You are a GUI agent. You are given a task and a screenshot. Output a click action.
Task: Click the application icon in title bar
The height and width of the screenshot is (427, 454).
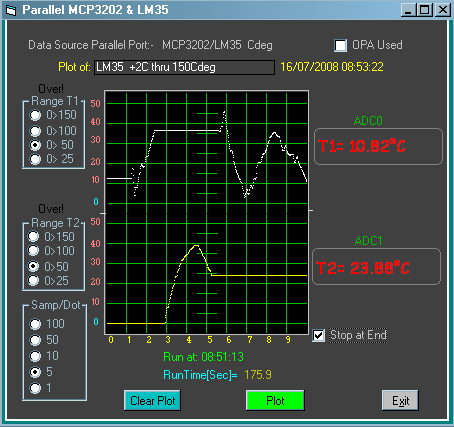click(11, 10)
